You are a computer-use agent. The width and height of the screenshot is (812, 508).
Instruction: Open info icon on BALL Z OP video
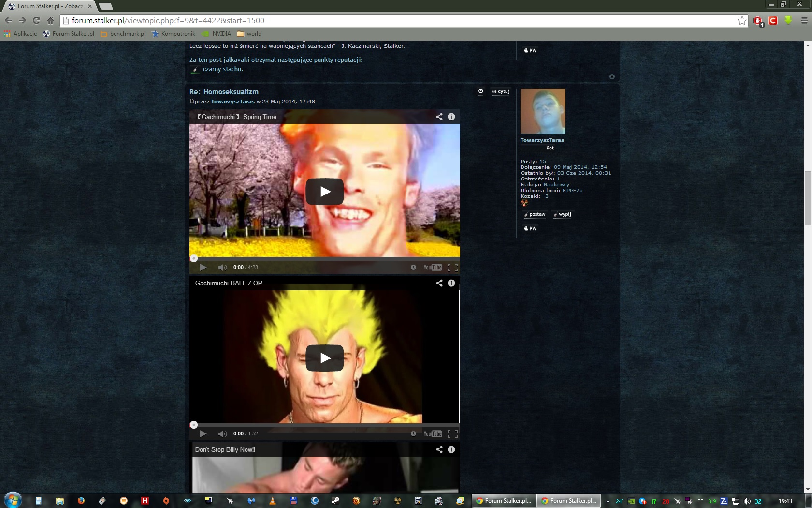tap(451, 283)
